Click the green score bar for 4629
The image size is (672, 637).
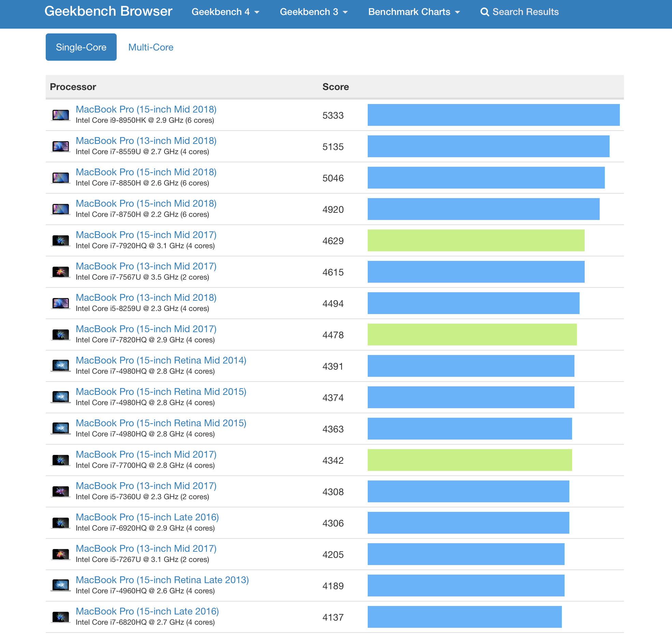tap(476, 240)
